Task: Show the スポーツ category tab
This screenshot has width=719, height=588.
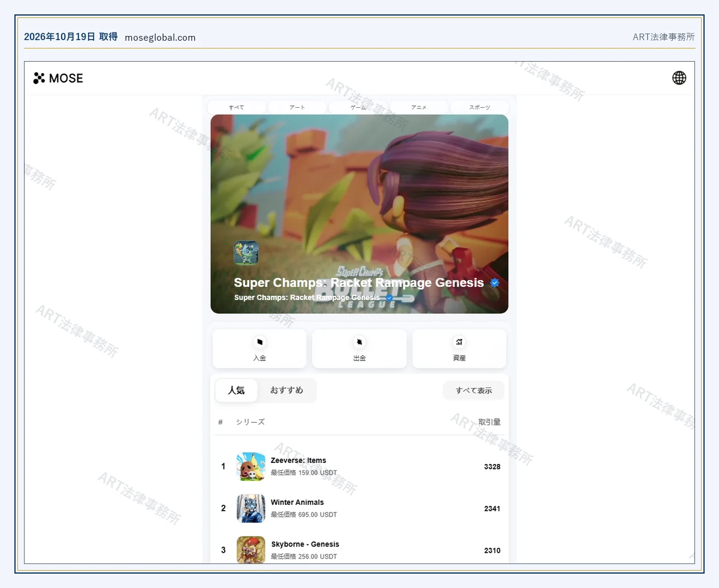Action: pyautogui.click(x=479, y=107)
